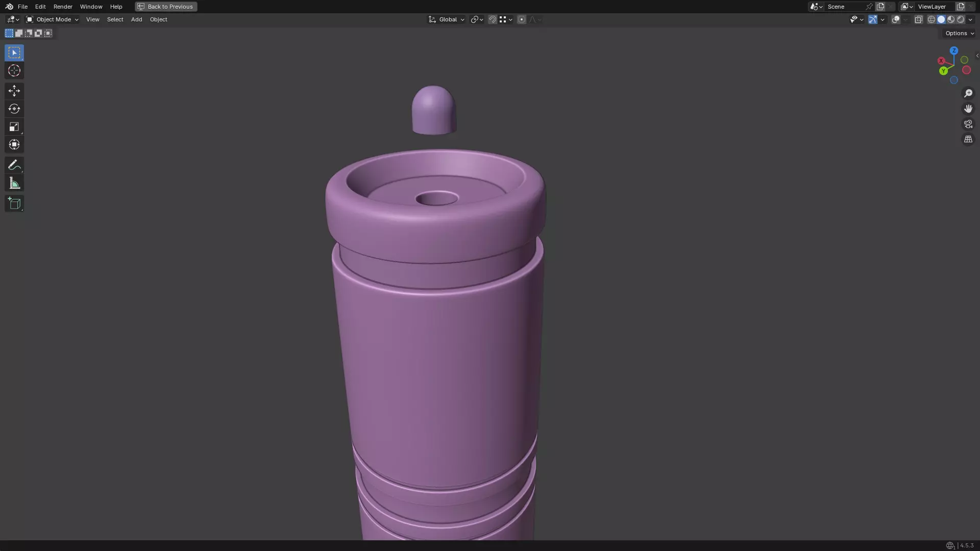Pin the scene with the pin icon
Screen dimensions: 980x551
[x=869, y=7]
